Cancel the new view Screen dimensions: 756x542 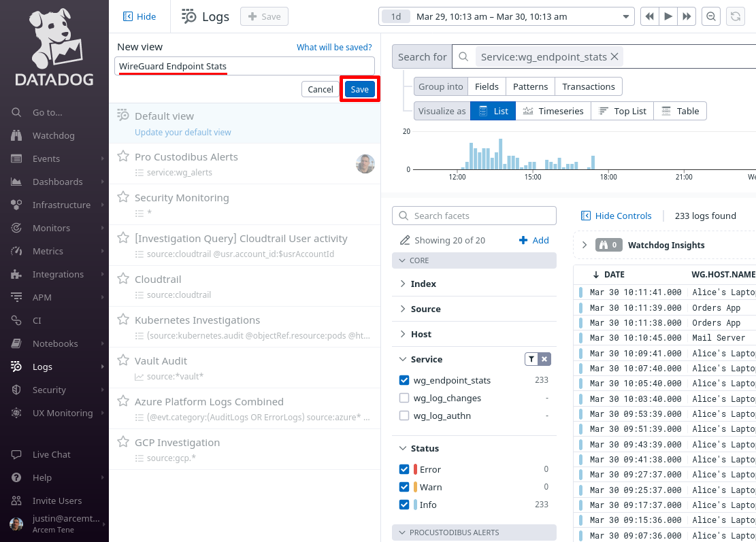point(320,89)
